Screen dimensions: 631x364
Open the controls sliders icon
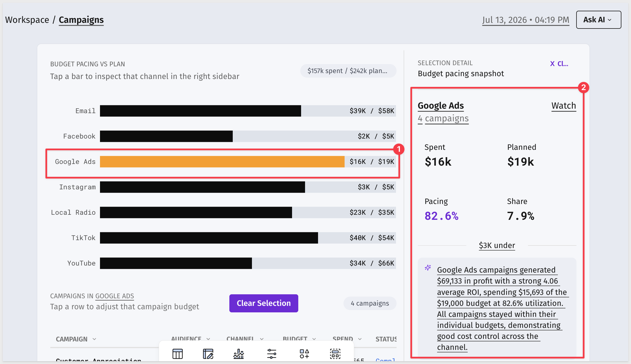click(x=272, y=354)
